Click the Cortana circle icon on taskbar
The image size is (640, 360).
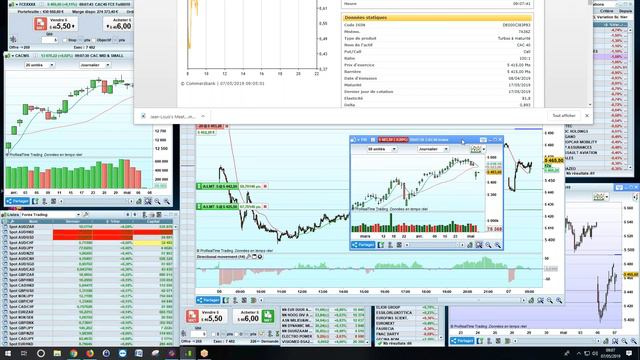41,353
